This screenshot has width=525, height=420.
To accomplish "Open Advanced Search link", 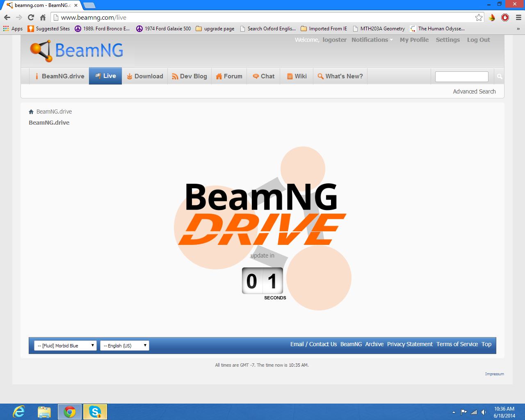I will click(x=474, y=91).
